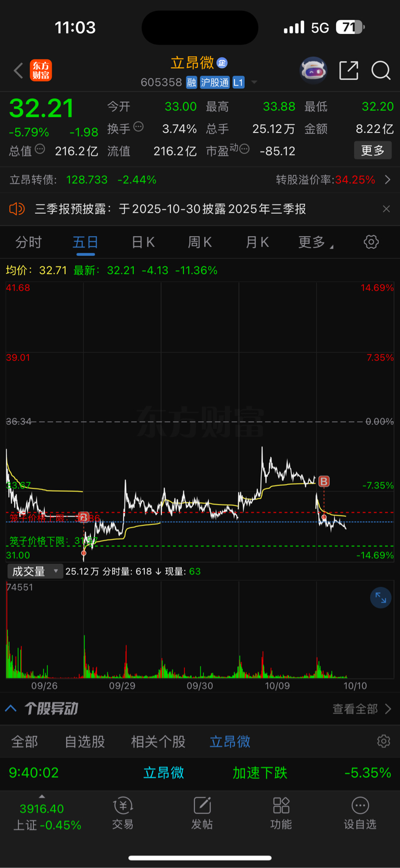Select the 全部 filter tab
Viewport: 400px width, 868px height.
[x=24, y=742]
